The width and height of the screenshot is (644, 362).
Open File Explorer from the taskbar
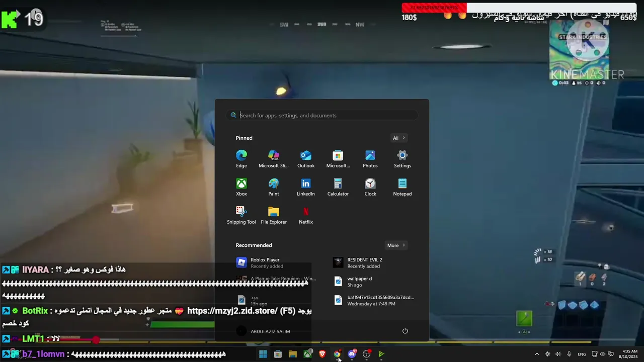click(293, 354)
